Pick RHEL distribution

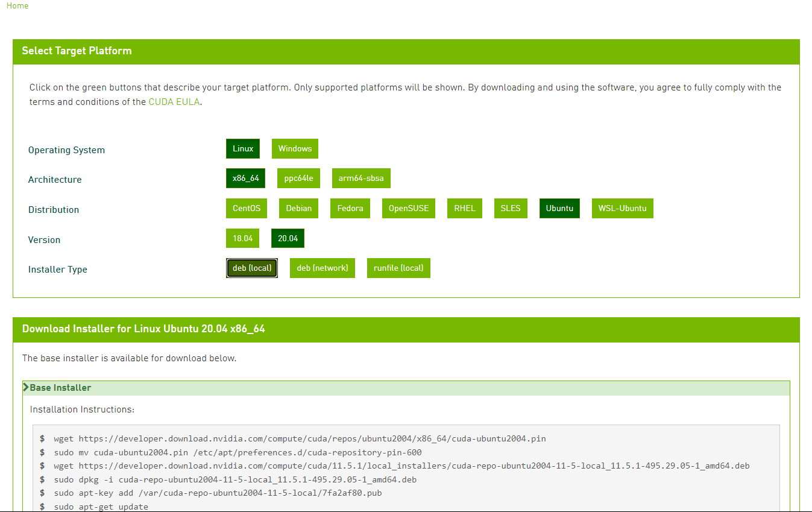(464, 208)
